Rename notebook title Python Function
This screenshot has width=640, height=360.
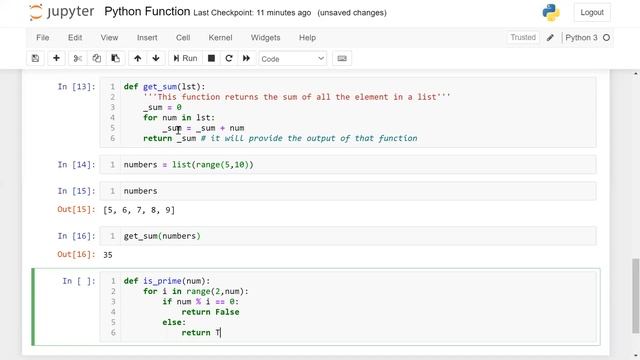click(147, 11)
